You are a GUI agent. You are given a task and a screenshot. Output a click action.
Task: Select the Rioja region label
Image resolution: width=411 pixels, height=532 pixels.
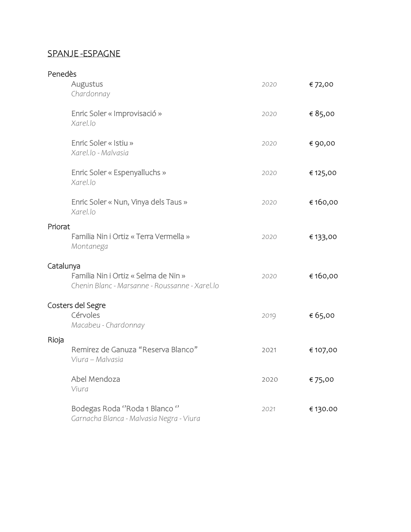(x=56, y=340)
